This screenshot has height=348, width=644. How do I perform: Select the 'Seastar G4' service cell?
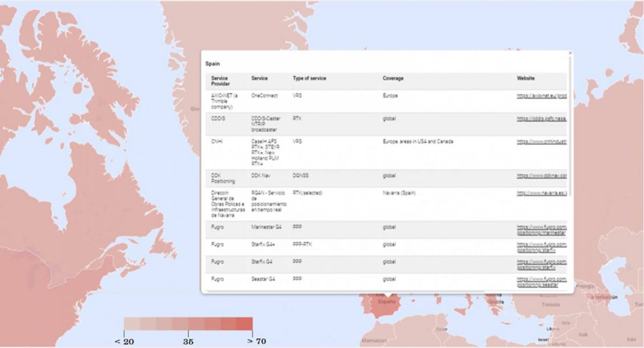[x=263, y=279]
